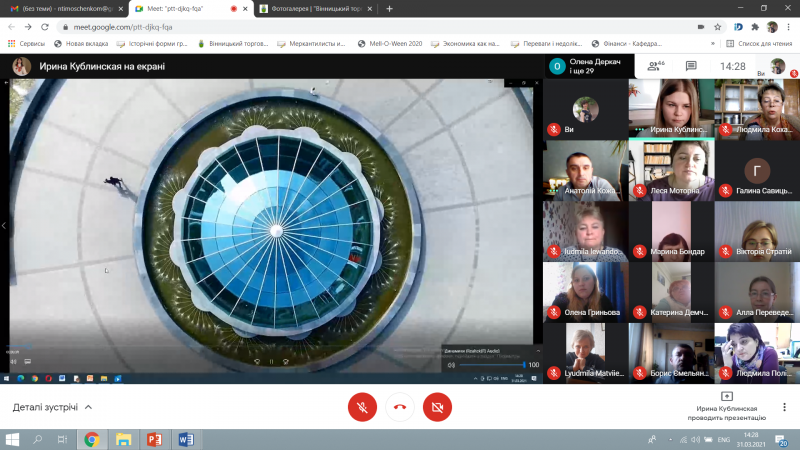Open the Список для чтения reading list

[x=759, y=44]
